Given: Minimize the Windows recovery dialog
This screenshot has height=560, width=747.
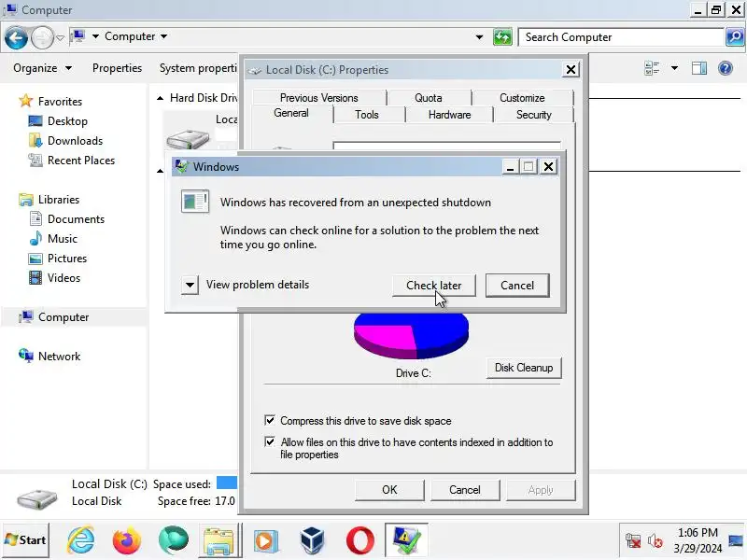Looking at the screenshot, I should (510, 167).
